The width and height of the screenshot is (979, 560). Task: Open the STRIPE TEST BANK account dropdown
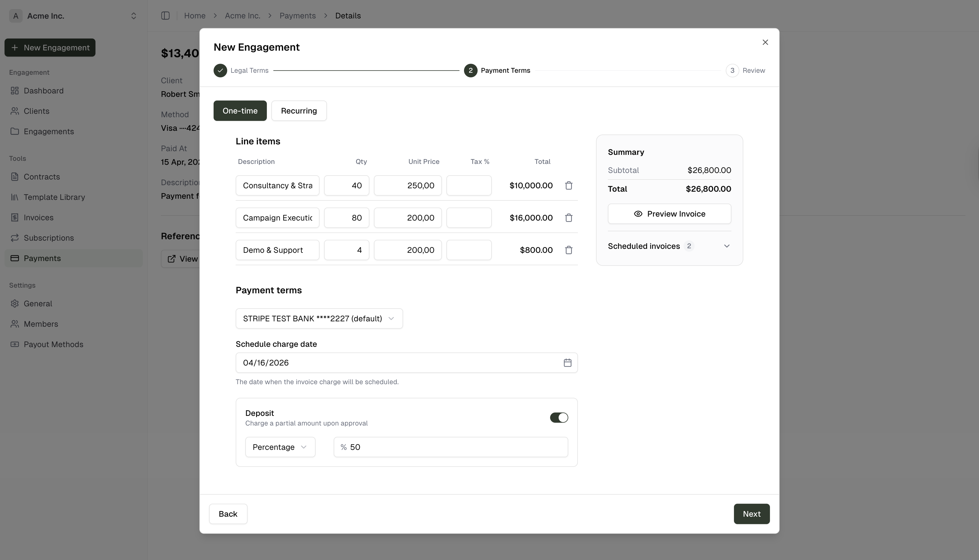coord(319,318)
